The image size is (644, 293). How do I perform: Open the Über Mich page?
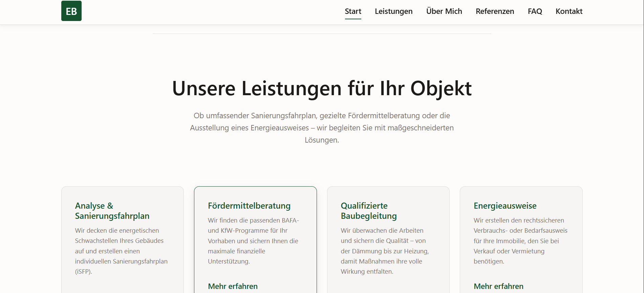444,11
